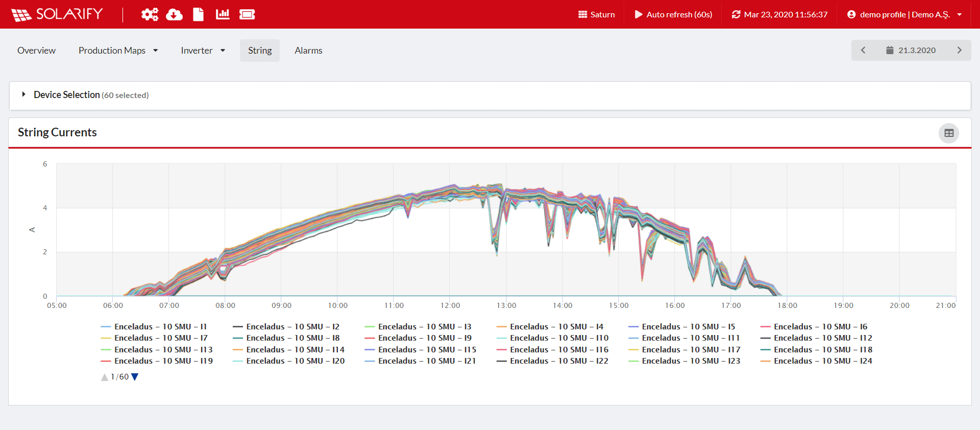980x430 pixels.
Task: Toggle legend Enceladus 10 SMU I9
Action: [418, 338]
